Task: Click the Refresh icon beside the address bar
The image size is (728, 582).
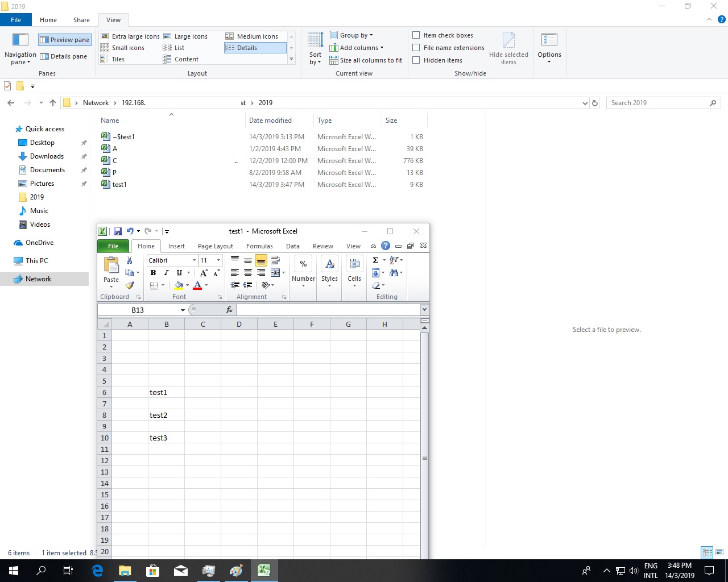Action: pos(595,103)
